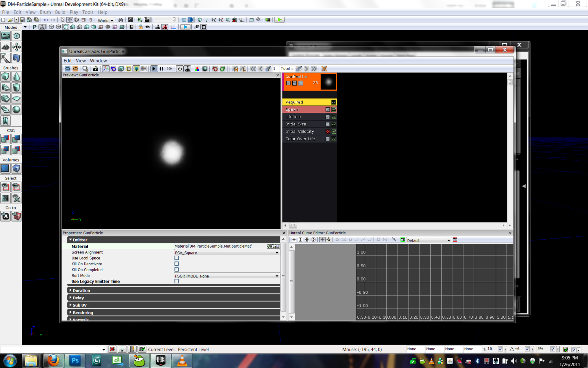This screenshot has width=588, height=368.
Task: Open the Cascade Window menu
Action: [98, 60]
